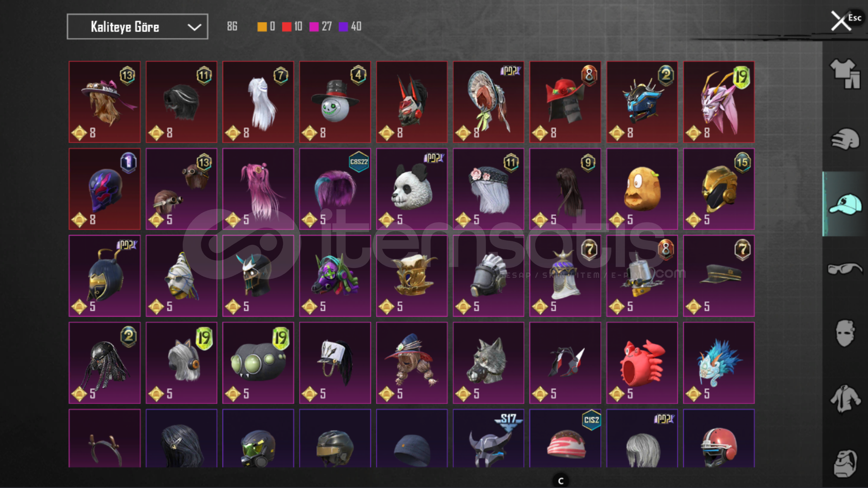Viewport: 868px width, 488px height.
Task: Click the dropdown chevron arrow beside Kaliteye Göre
Action: pos(194,27)
